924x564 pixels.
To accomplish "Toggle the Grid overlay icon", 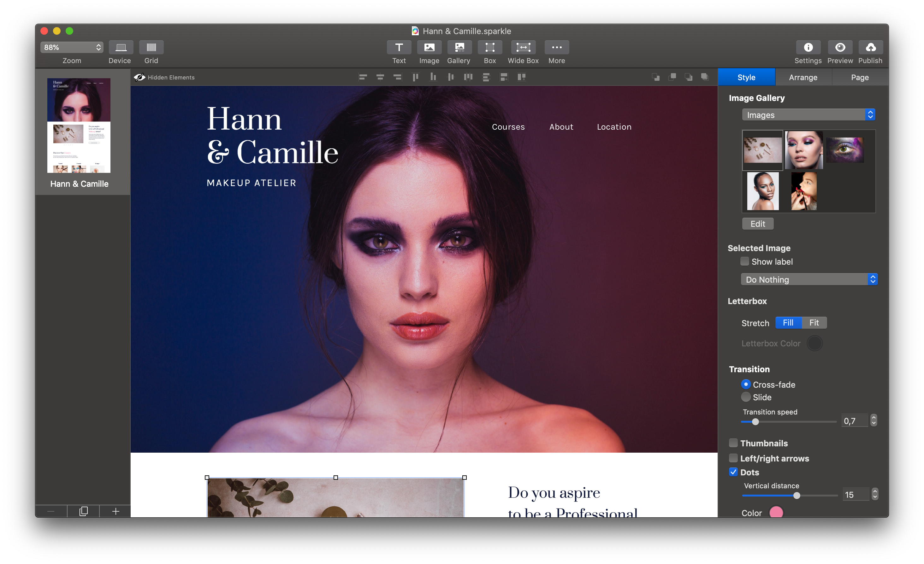I will click(x=151, y=48).
